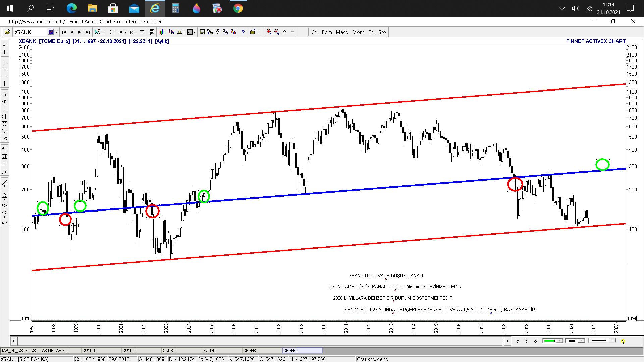Select the angle measurement tool
Screen dimensions: 644x362
click(5, 164)
